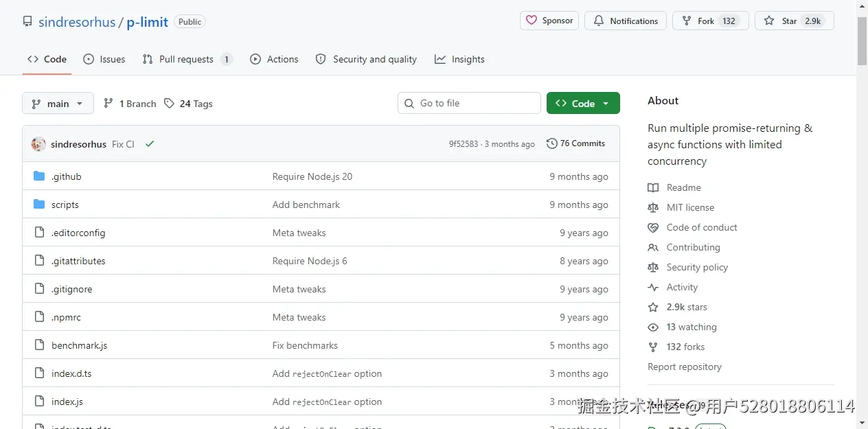Click the page vertical scrollbar thumb
The height and width of the screenshot is (429, 868).
pos(862,41)
